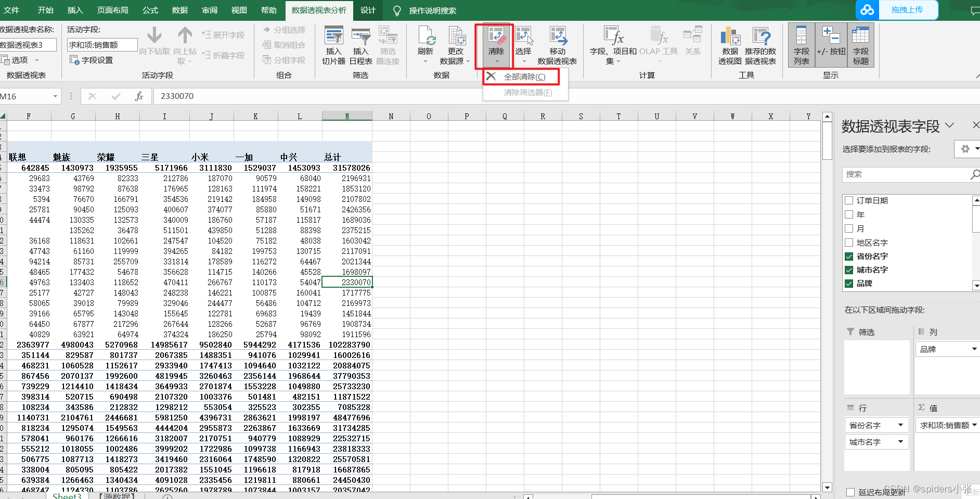Check the 订单日期 field checkbox
Viewport: 980px width, 499px height.
pyautogui.click(x=849, y=200)
